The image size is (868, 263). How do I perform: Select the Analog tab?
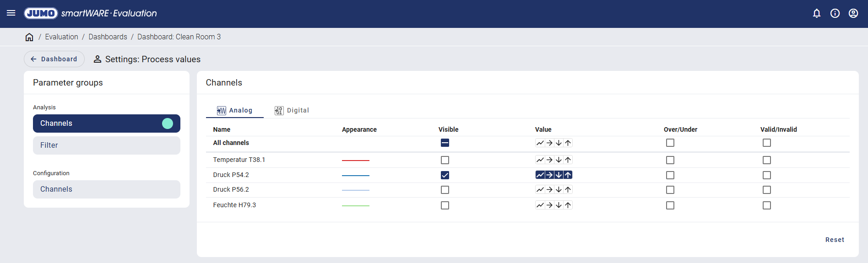[x=235, y=110]
